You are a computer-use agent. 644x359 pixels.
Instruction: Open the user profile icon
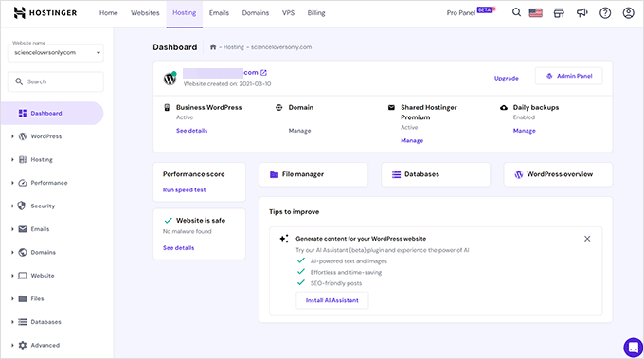[629, 13]
